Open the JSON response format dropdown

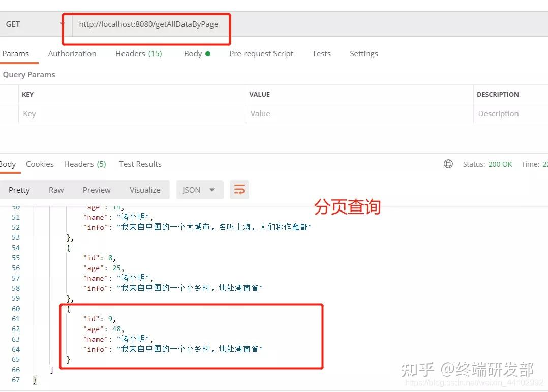coord(199,189)
